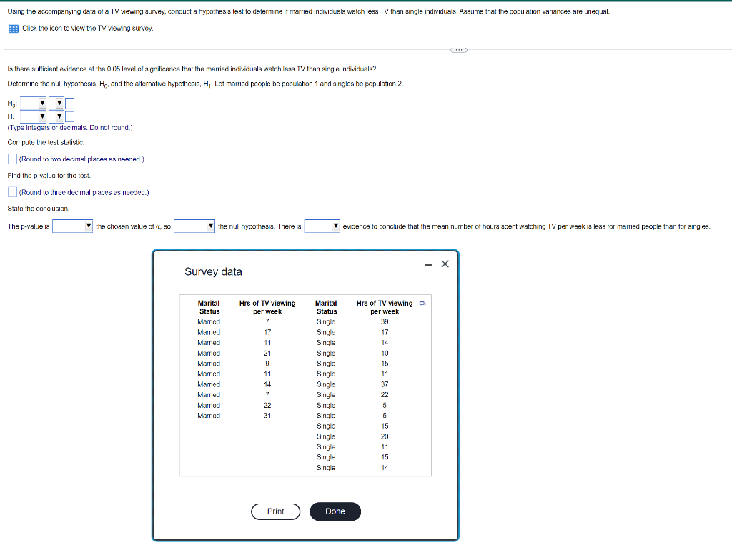Click the p-value answer box
Viewport: 732px width, 560px height.
[13, 192]
